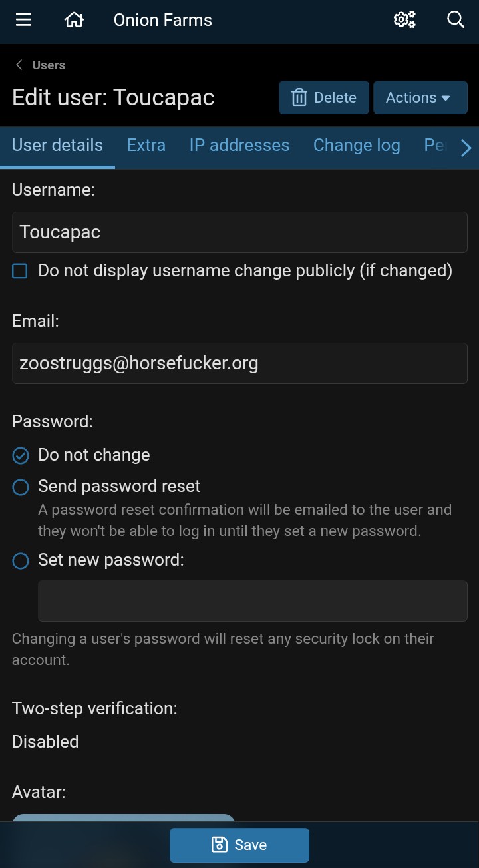Check 'Do not display username change publicly'
Screen dimensions: 479x868
click(x=21, y=271)
